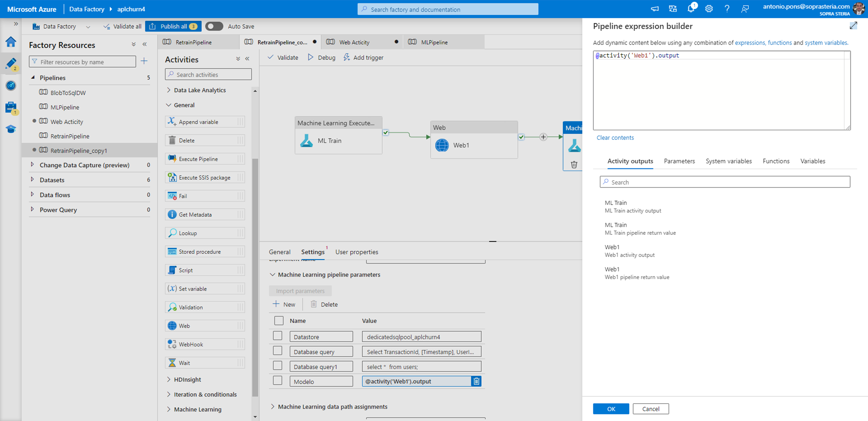Click Clear contents link
This screenshot has height=421, width=868.
click(x=615, y=138)
